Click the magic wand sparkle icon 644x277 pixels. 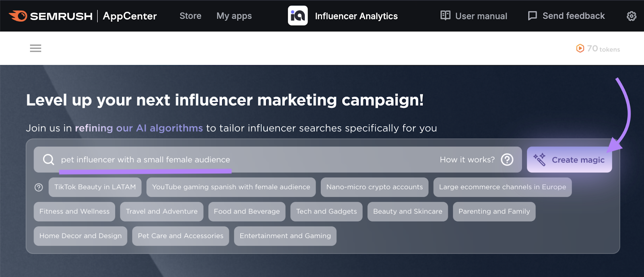point(539,160)
